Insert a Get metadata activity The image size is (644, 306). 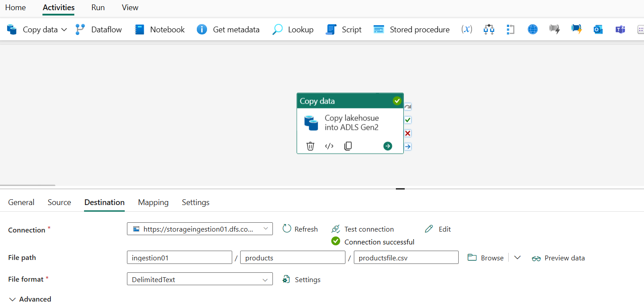(x=228, y=29)
